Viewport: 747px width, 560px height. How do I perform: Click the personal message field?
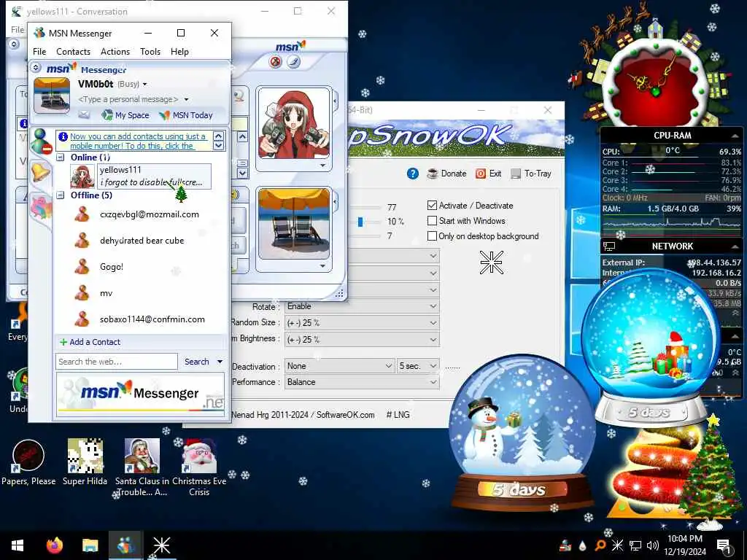tap(128, 99)
